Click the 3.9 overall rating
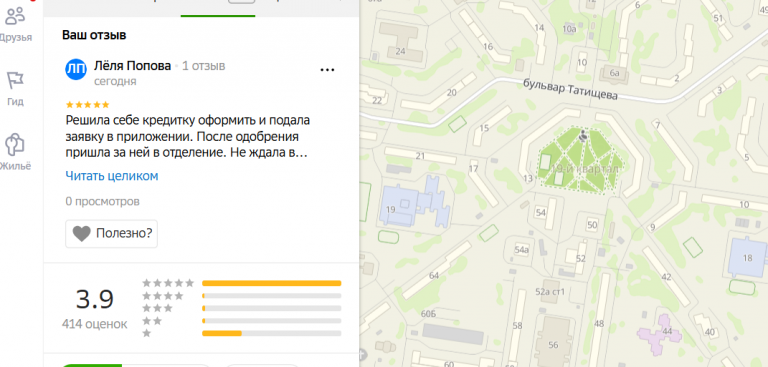Image resolution: width=768 pixels, height=367 pixels. point(95,299)
